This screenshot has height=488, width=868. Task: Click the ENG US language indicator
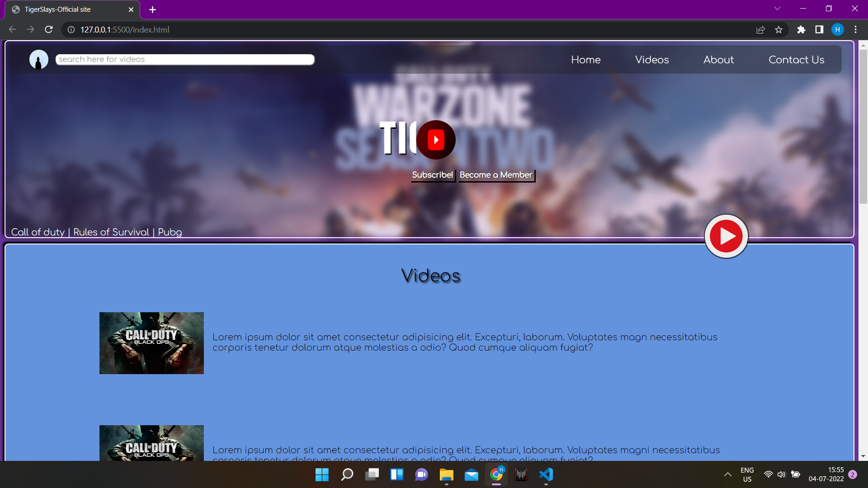[747, 474]
